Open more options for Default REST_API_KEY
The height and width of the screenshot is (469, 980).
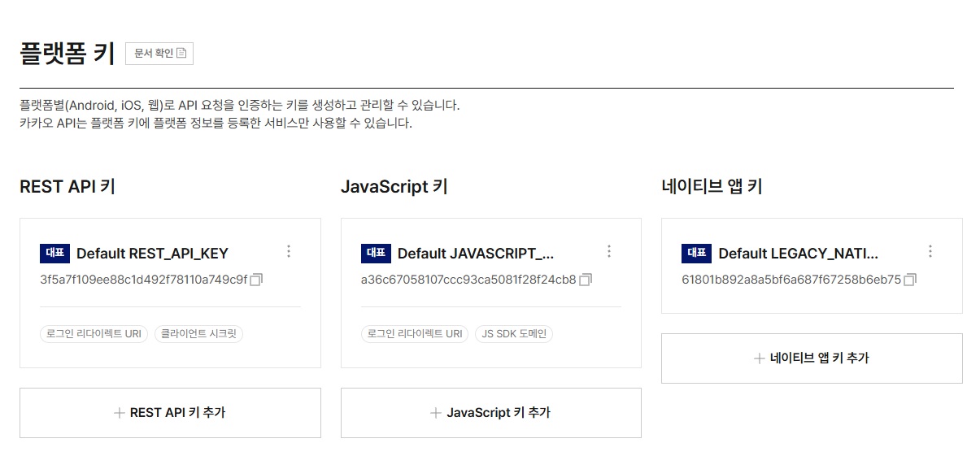(x=289, y=252)
